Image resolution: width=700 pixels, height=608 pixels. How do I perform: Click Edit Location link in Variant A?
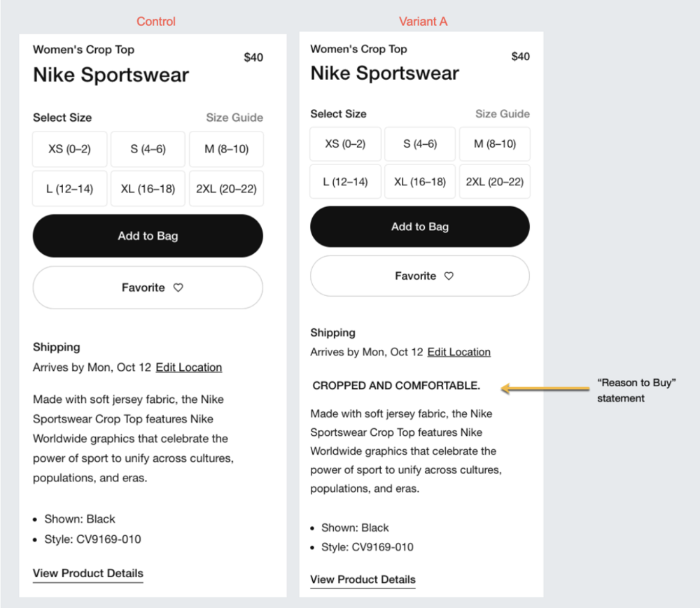click(458, 352)
